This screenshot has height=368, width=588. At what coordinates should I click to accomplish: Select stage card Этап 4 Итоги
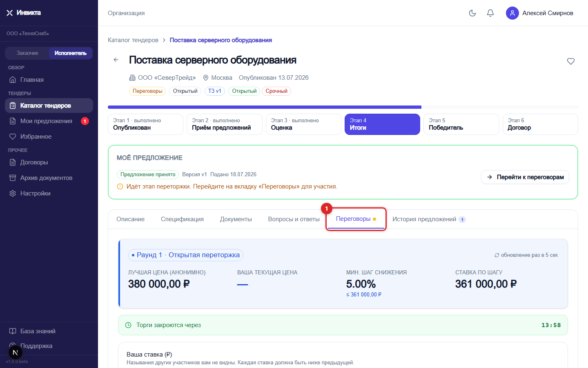point(382,124)
